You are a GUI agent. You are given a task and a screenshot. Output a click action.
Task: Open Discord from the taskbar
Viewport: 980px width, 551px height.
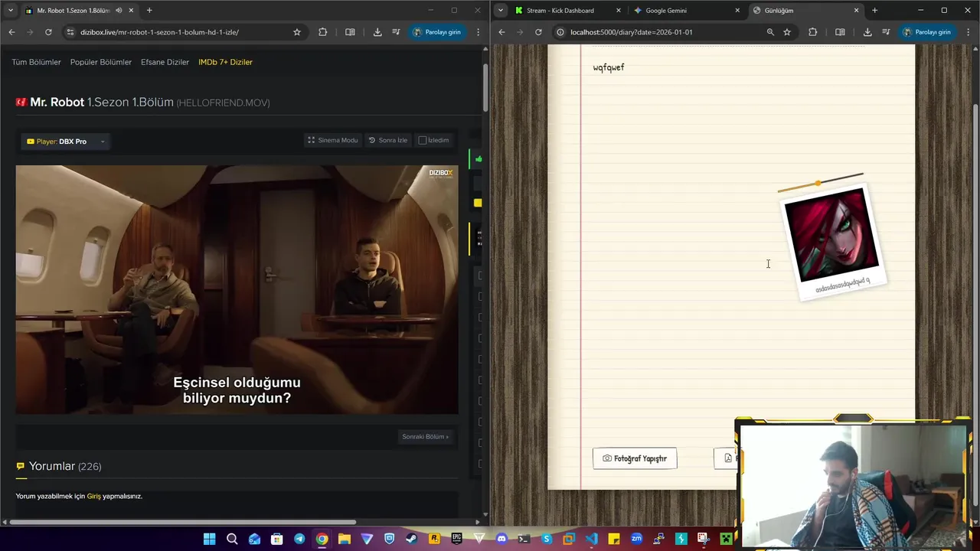point(501,539)
